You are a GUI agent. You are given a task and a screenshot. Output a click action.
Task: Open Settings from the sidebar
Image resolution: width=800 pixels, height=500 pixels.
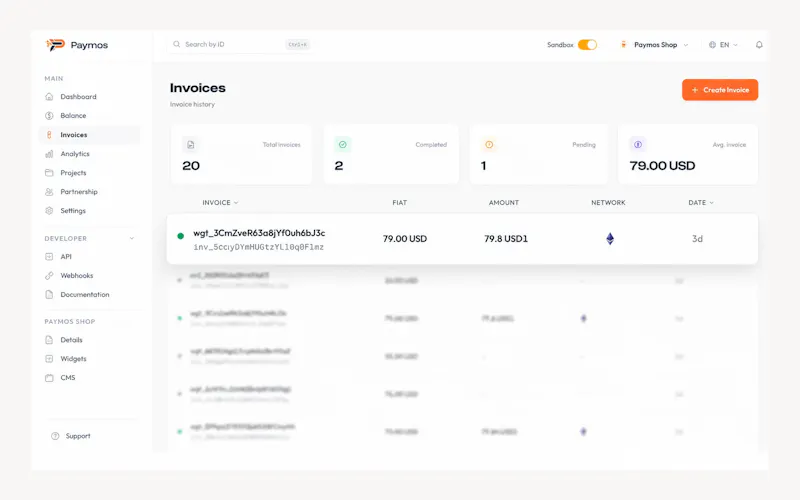(89, 211)
